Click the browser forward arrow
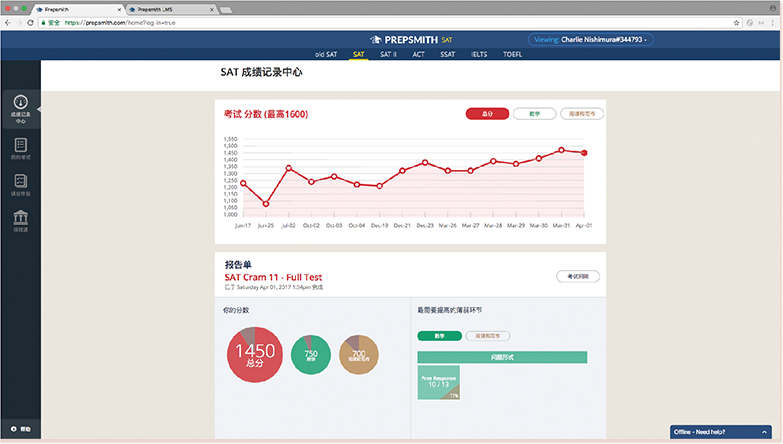 (x=19, y=22)
